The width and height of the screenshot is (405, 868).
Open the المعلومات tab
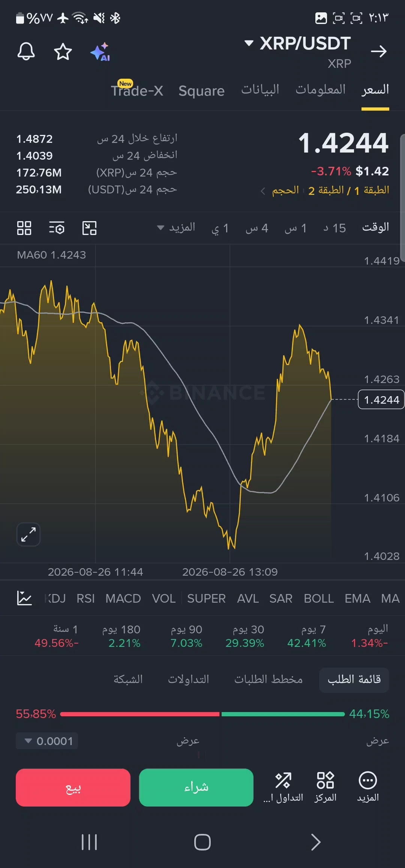320,90
